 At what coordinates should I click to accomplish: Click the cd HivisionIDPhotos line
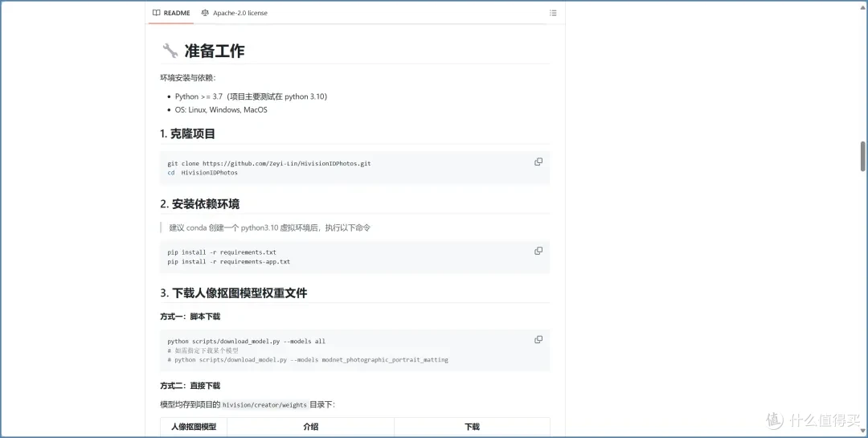(x=202, y=173)
